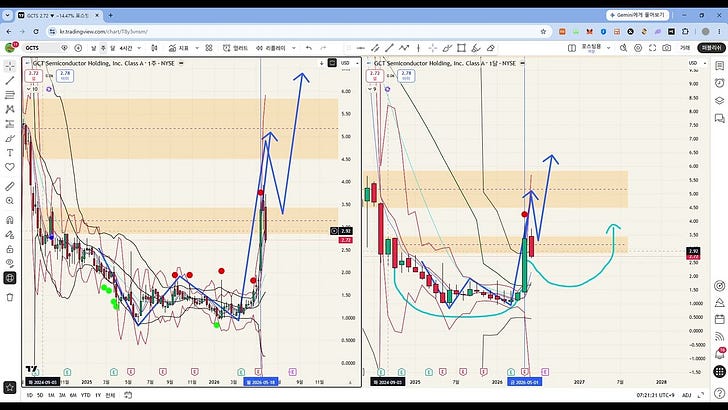The height and width of the screenshot is (410, 728).
Task: Open the timeframe dropdown arrow
Action: coord(139,48)
